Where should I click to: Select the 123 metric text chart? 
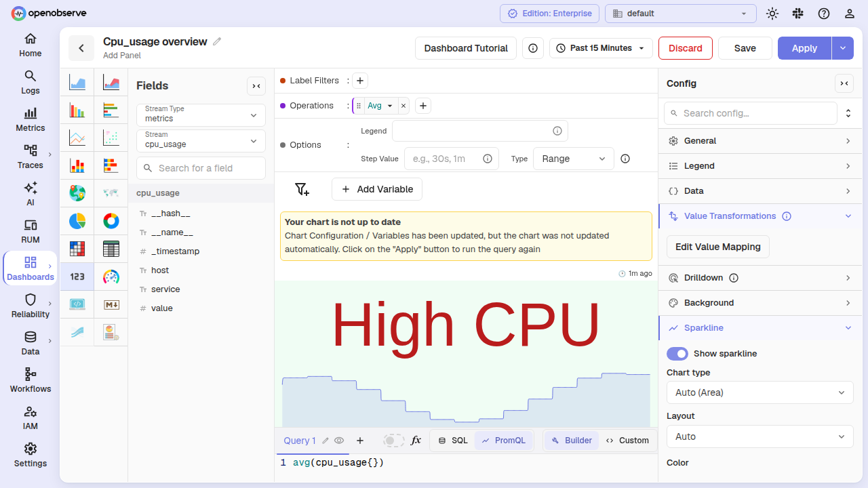[x=77, y=277]
